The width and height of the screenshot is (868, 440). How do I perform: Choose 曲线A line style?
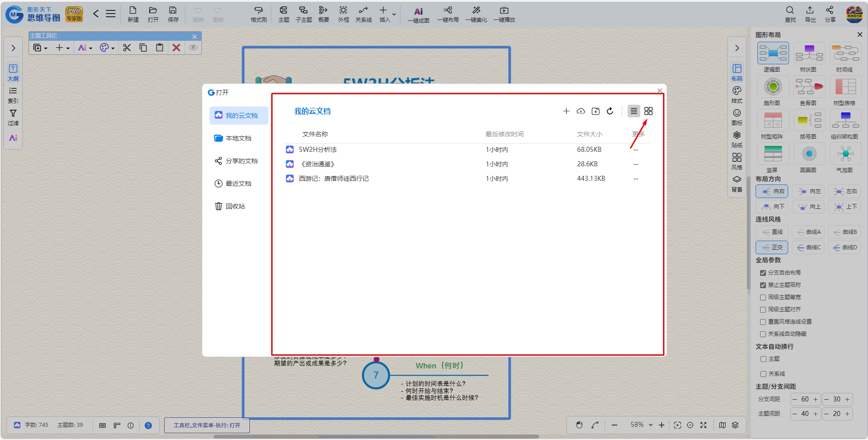tap(809, 232)
